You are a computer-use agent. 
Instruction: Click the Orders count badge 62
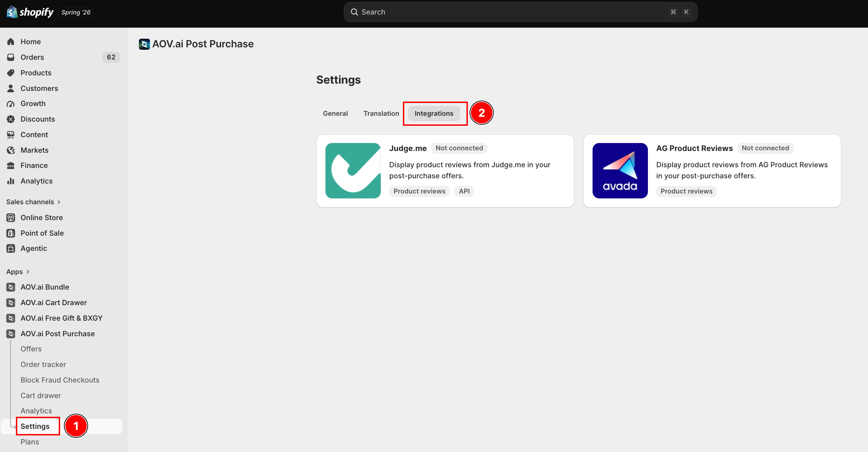click(111, 57)
